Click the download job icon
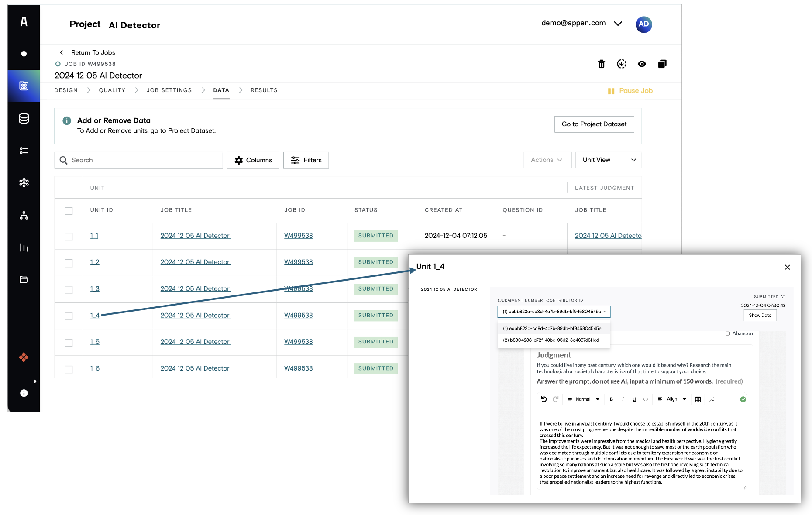 (621, 64)
